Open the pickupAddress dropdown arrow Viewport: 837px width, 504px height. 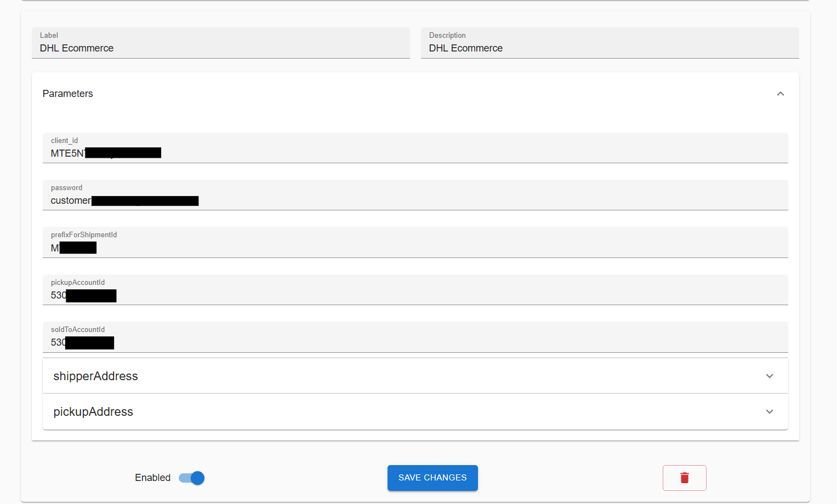click(770, 411)
